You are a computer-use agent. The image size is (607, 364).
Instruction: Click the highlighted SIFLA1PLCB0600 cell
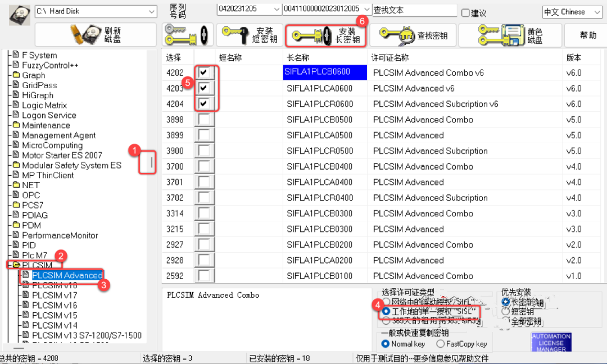click(325, 72)
